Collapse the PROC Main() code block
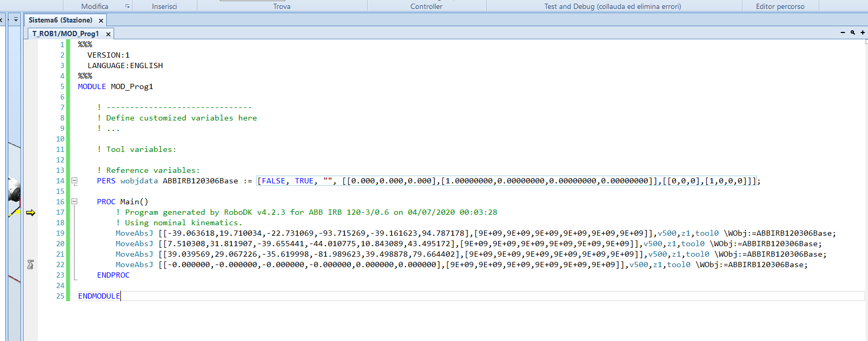This screenshot has height=341, width=868. [x=74, y=202]
